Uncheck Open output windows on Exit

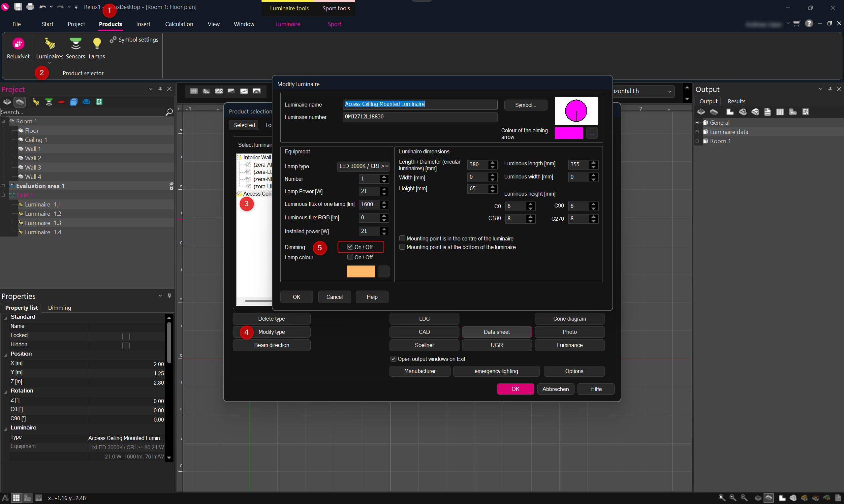click(x=393, y=359)
